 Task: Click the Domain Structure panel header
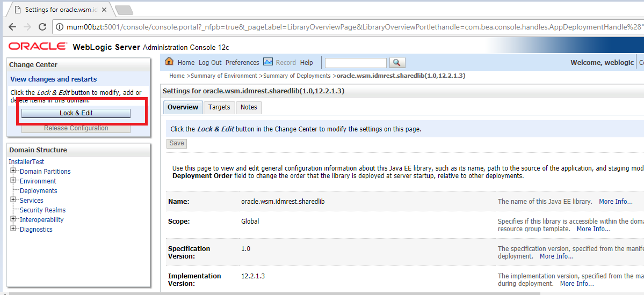[79, 150]
